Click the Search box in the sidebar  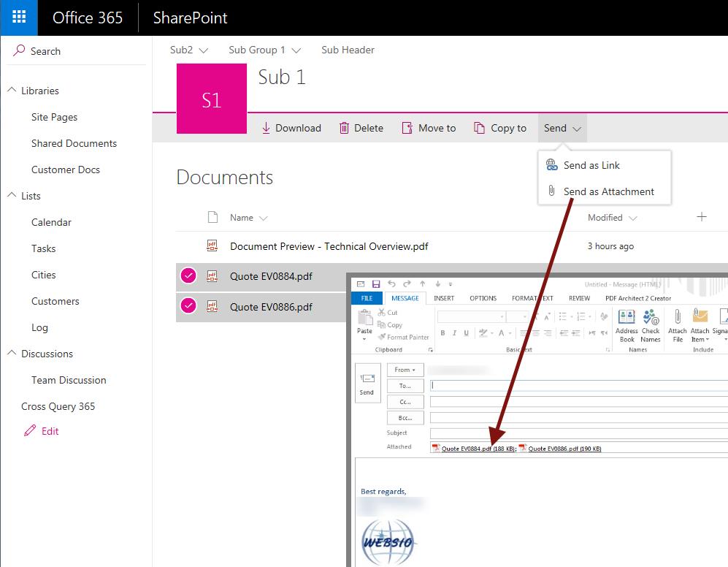tap(77, 50)
